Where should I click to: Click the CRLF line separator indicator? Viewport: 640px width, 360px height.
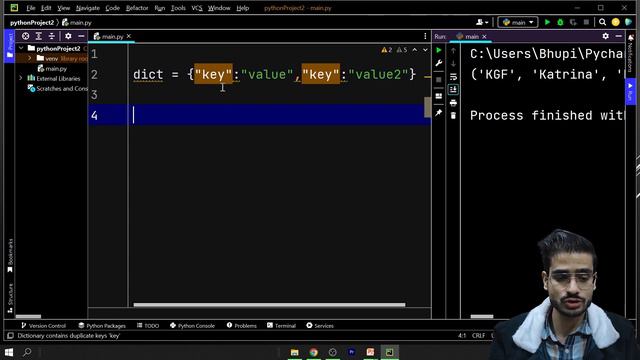(x=478, y=336)
